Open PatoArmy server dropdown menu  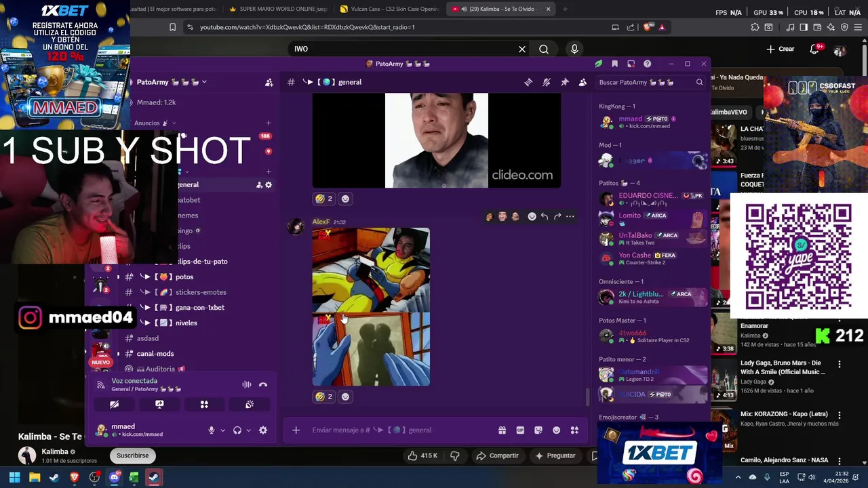[203, 82]
